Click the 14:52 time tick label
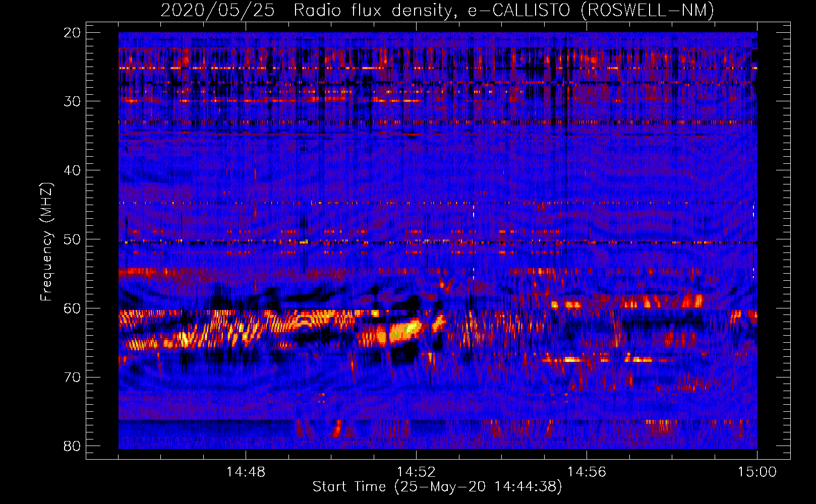This screenshot has height=504, width=816. [416, 472]
